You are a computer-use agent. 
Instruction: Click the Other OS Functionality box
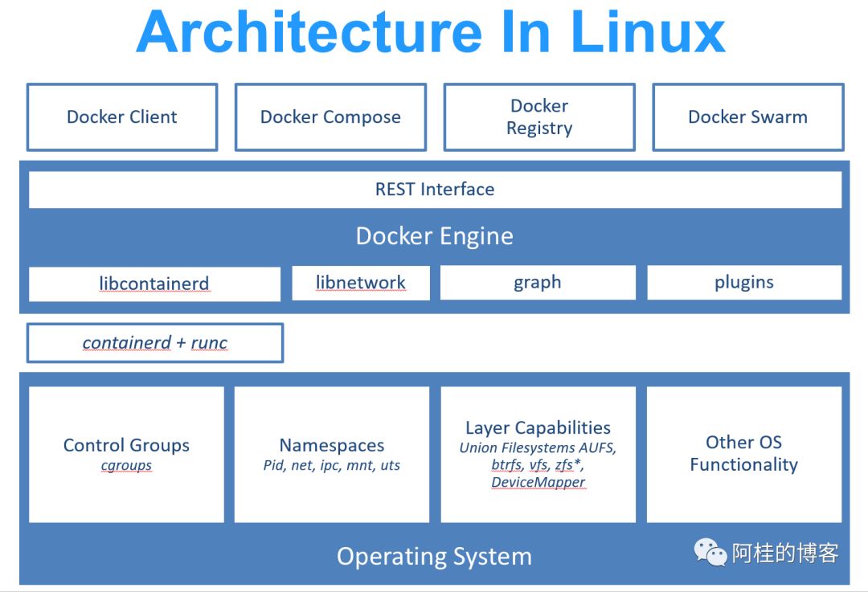[x=744, y=454]
